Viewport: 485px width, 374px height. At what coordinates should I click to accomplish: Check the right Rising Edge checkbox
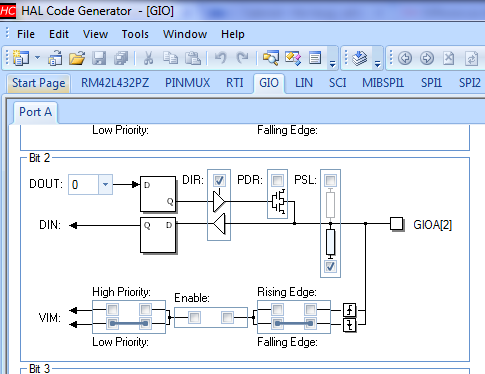(x=310, y=309)
